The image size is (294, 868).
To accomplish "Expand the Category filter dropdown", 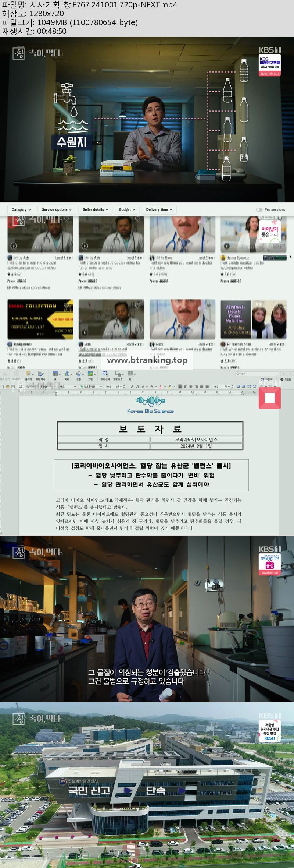I will pyautogui.click(x=21, y=209).
